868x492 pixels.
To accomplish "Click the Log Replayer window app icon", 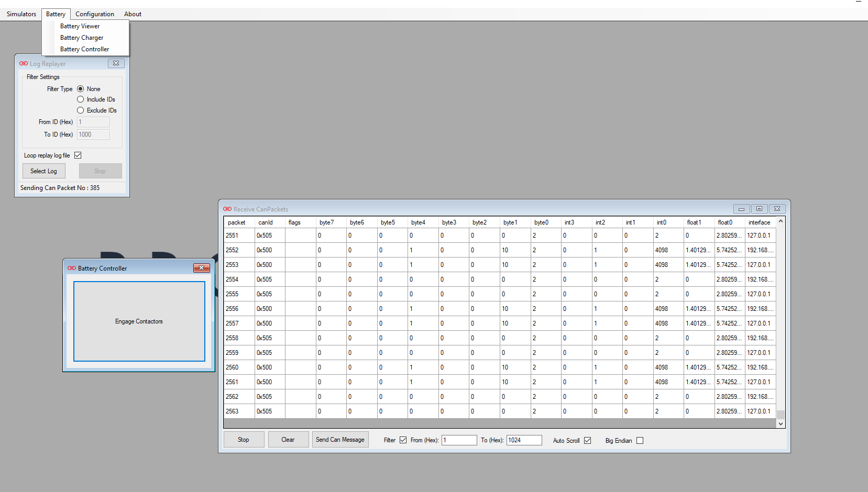I will tap(24, 63).
